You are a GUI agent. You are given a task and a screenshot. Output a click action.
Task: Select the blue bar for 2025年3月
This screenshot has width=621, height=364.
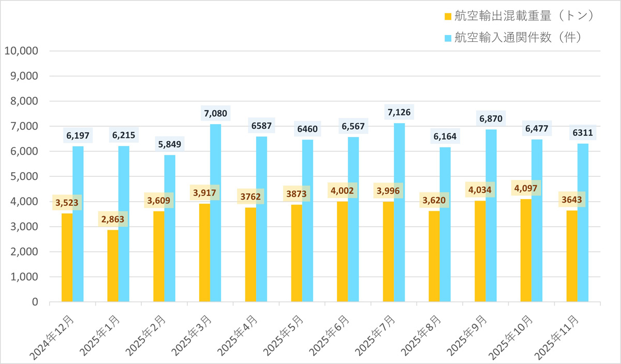(x=216, y=213)
